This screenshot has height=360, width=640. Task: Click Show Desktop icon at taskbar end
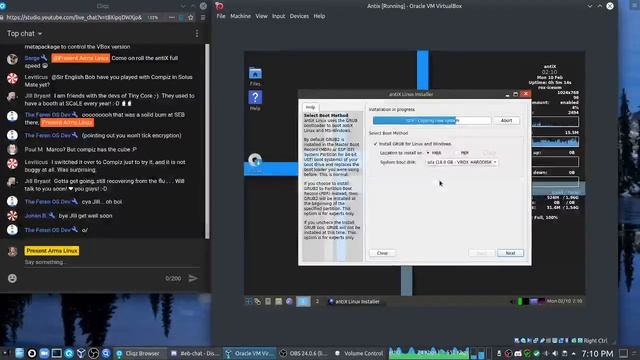click(x=623, y=353)
